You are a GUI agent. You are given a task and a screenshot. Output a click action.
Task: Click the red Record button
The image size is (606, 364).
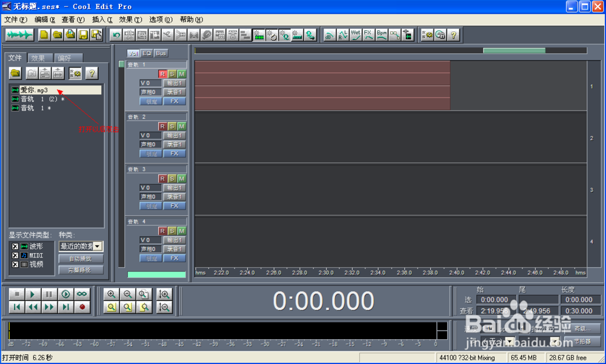[82, 307]
